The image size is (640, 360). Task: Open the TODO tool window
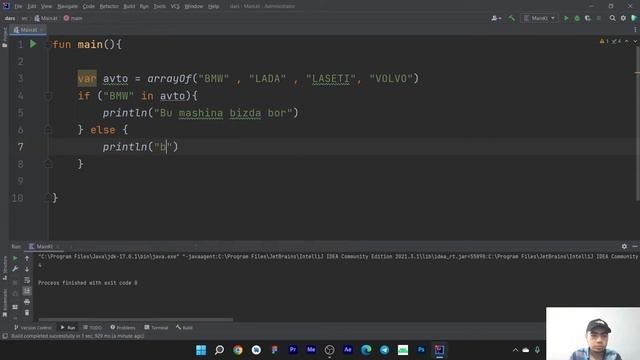click(x=92, y=328)
